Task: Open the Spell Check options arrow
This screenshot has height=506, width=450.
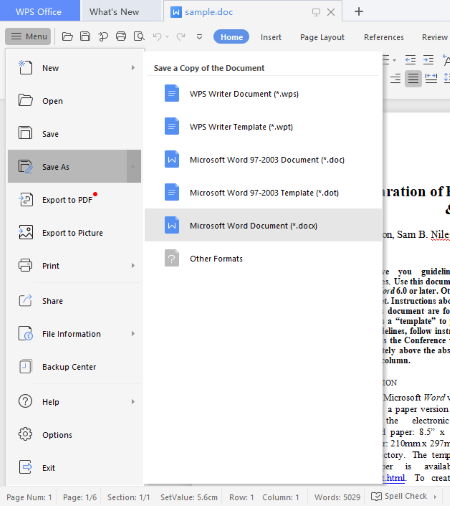Action: coord(435,497)
